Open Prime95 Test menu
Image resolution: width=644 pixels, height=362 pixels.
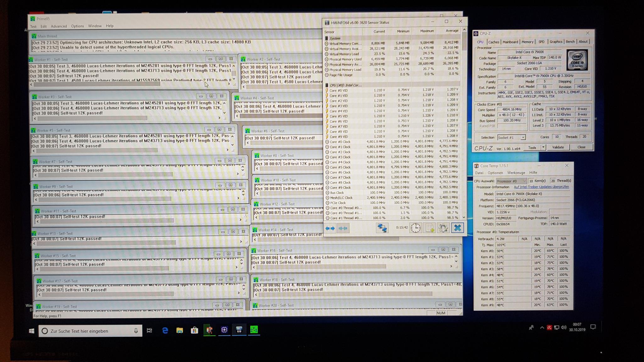33,26
